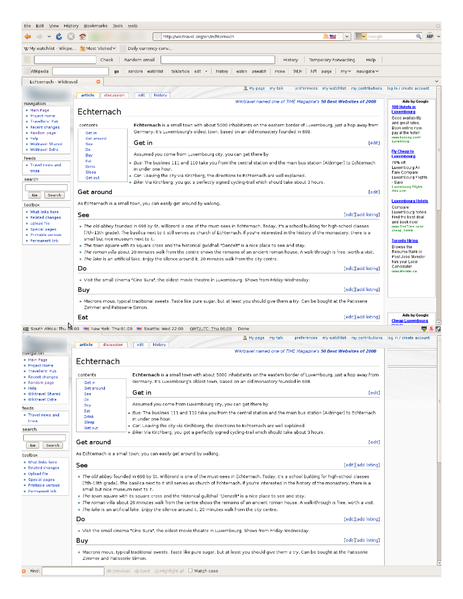Open the My watchlist Wikipedia bookmark

pyautogui.click(x=49, y=49)
